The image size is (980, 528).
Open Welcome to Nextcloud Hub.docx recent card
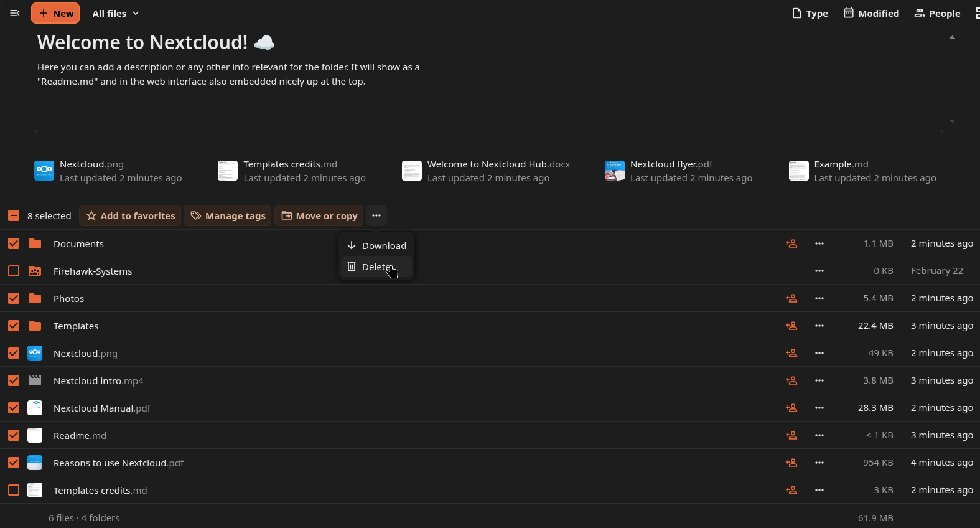coord(487,171)
